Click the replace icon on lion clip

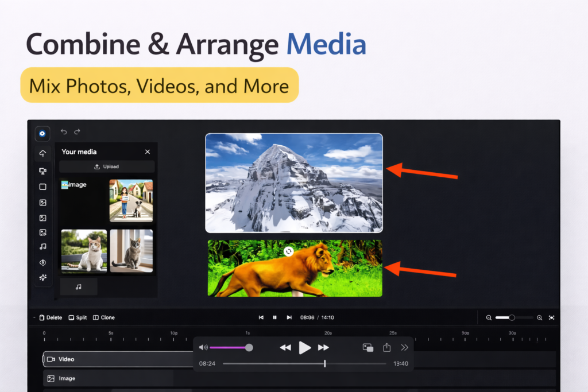288,251
